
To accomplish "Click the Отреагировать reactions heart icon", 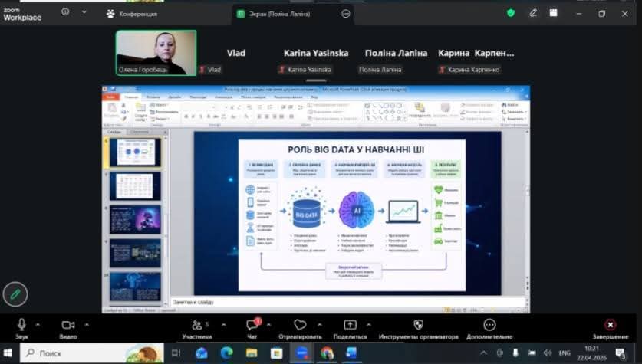I will (x=300, y=325).
